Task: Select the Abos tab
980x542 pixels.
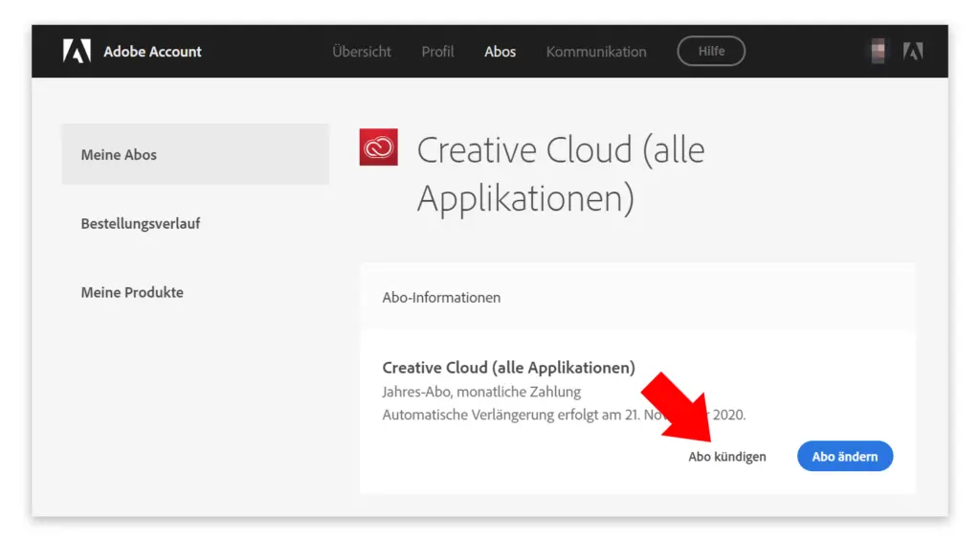Action: 500,52
